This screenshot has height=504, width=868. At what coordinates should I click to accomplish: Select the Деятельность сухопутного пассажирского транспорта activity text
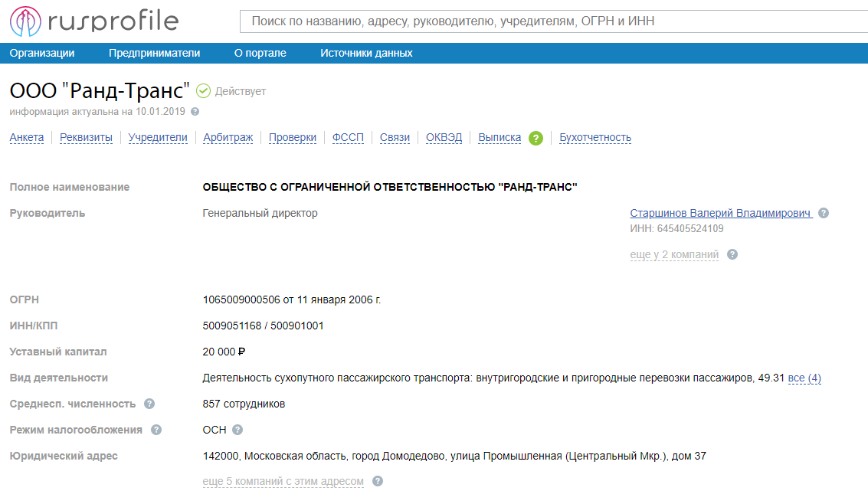pyautogui.click(x=493, y=378)
